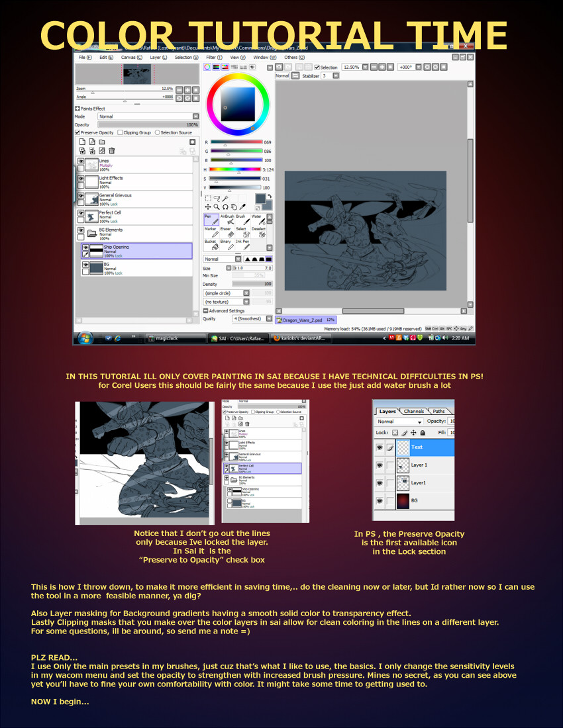Open the Canvas menu
The image size is (563, 728).
click(131, 58)
